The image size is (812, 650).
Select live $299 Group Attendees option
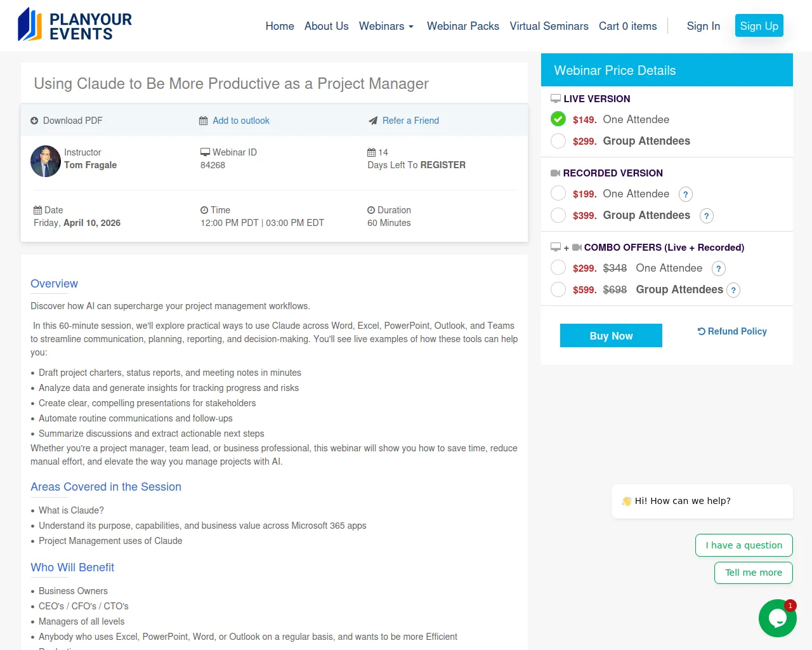coord(558,141)
